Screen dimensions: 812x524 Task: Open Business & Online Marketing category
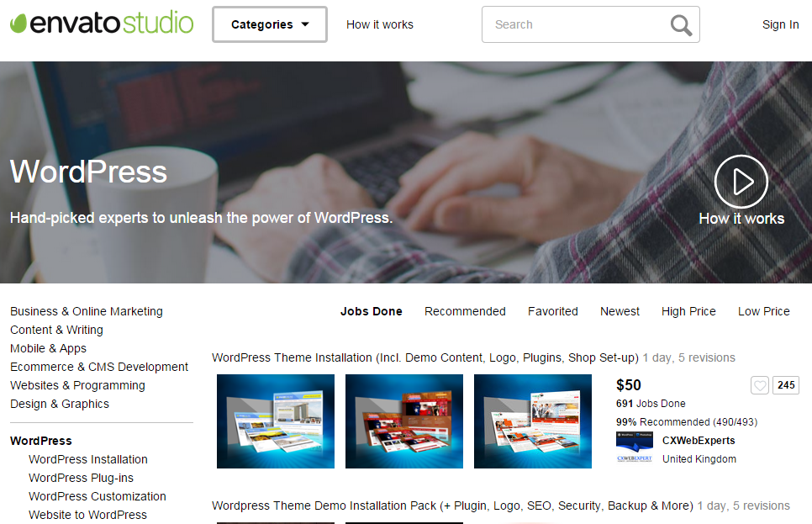point(86,311)
